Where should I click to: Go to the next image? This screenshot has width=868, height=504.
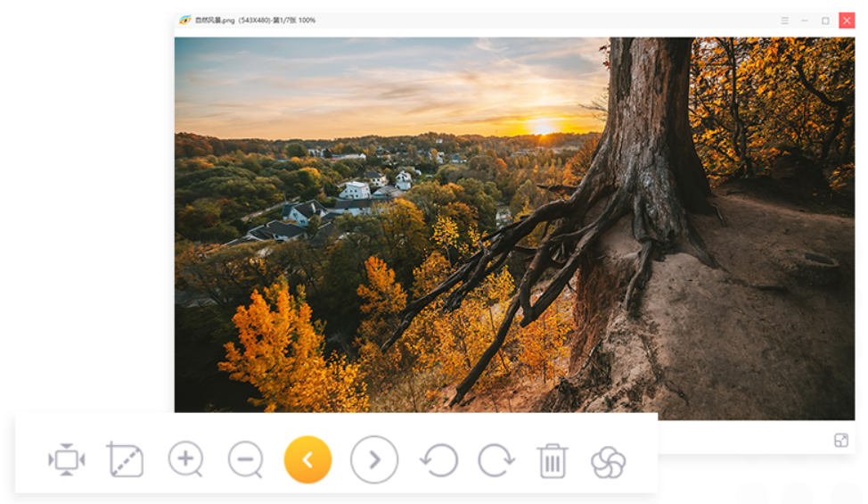pos(374,459)
